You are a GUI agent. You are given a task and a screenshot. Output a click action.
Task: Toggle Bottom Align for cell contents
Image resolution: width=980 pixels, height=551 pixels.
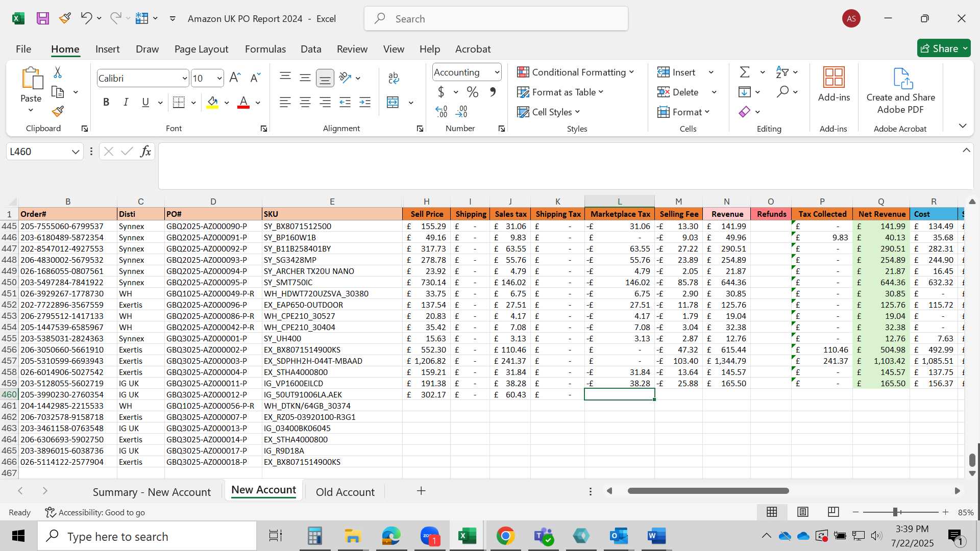(325, 78)
